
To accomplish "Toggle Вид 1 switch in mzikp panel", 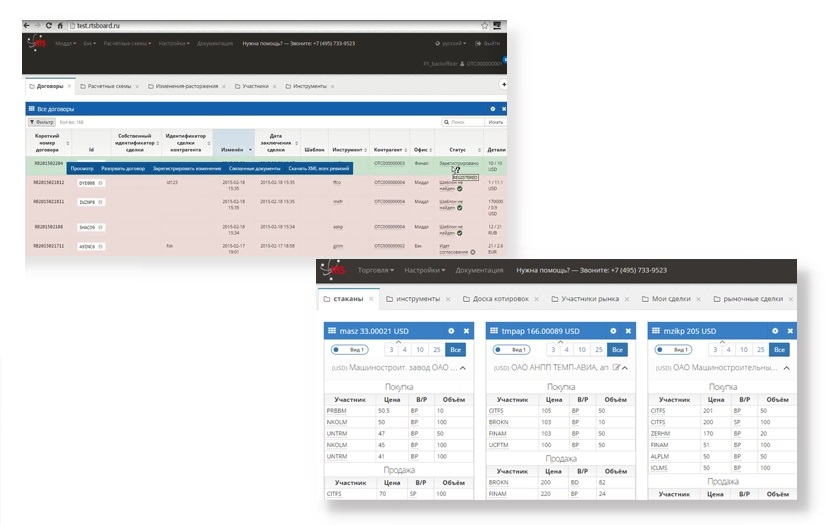I will [674, 349].
